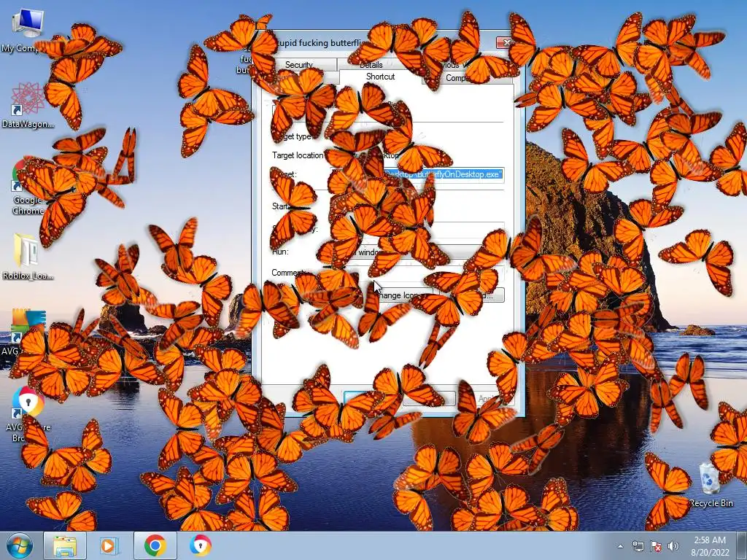Open the clock showing 2:58 AM

pos(710,546)
